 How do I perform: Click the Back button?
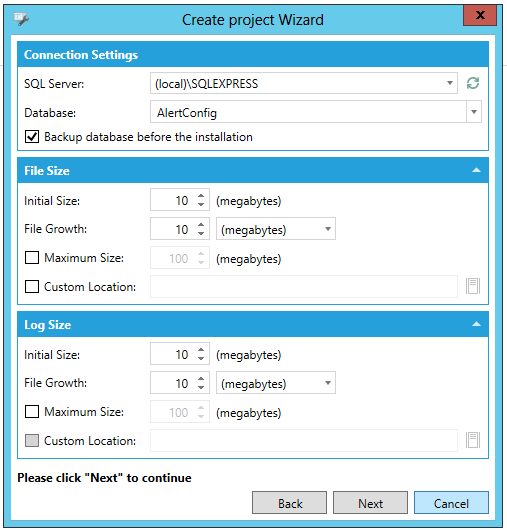[x=289, y=503]
